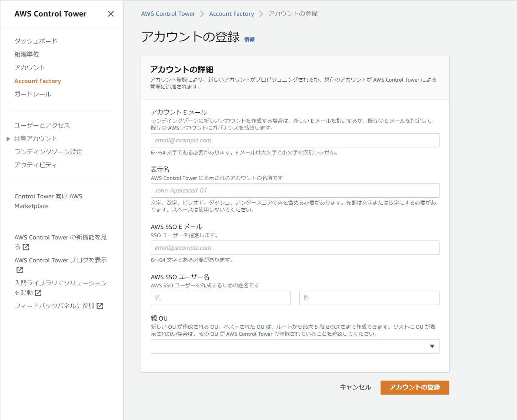The image size is (517, 420).
Task: Focus the 名 first name field
Action: (x=221, y=298)
